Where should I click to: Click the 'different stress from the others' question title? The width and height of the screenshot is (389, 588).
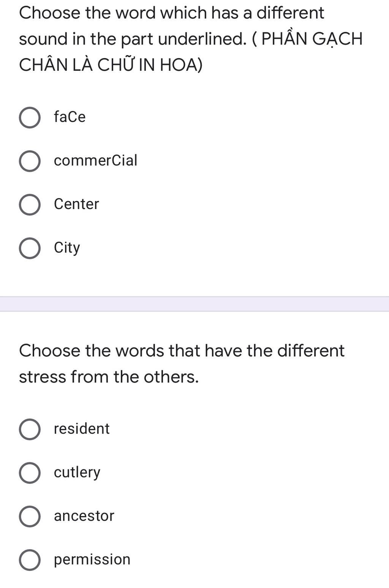pos(182,364)
